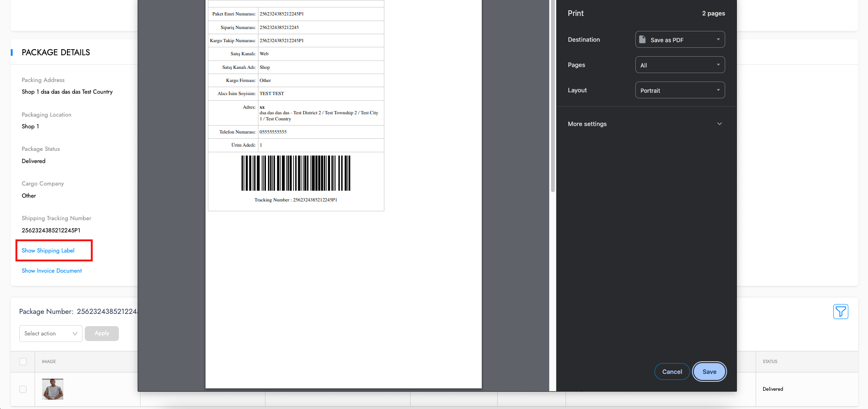Click the Delivered status in product row
Viewport: 868px width, 409px height.
pyautogui.click(x=772, y=389)
